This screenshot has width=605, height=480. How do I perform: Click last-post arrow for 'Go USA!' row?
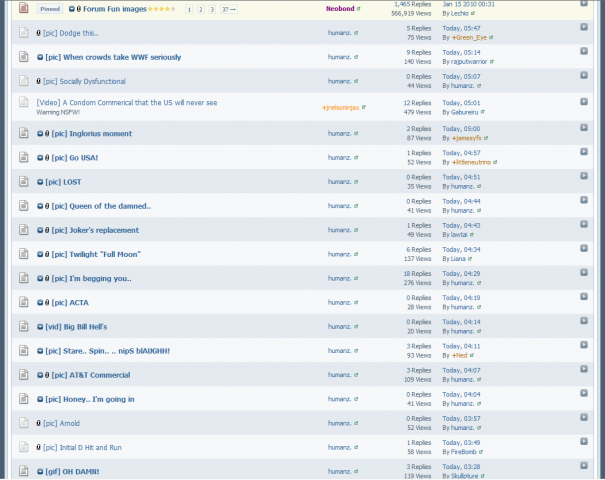584,152
